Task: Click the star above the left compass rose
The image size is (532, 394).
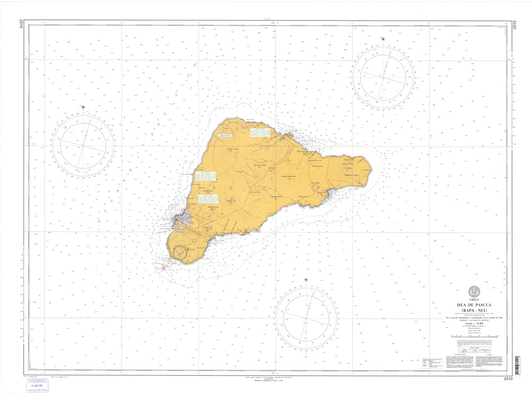Action: (83, 107)
